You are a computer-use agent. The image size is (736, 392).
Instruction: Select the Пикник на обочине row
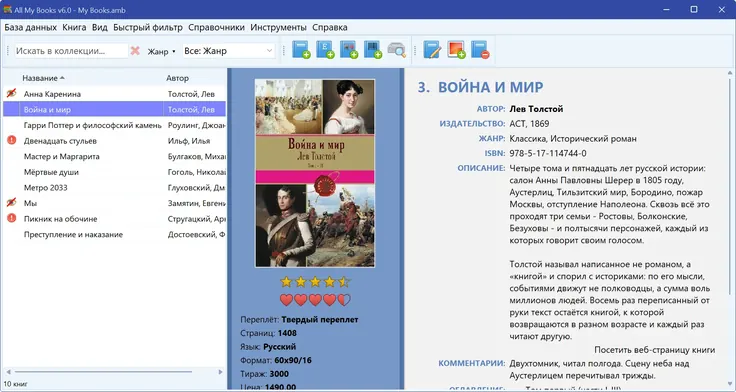tap(115, 219)
